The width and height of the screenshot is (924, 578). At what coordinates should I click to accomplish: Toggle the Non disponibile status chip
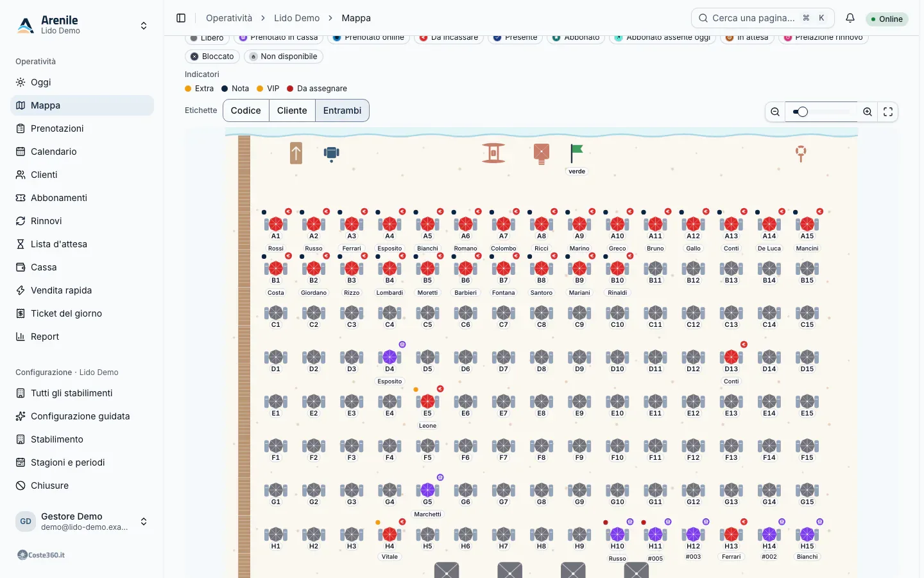[284, 57]
